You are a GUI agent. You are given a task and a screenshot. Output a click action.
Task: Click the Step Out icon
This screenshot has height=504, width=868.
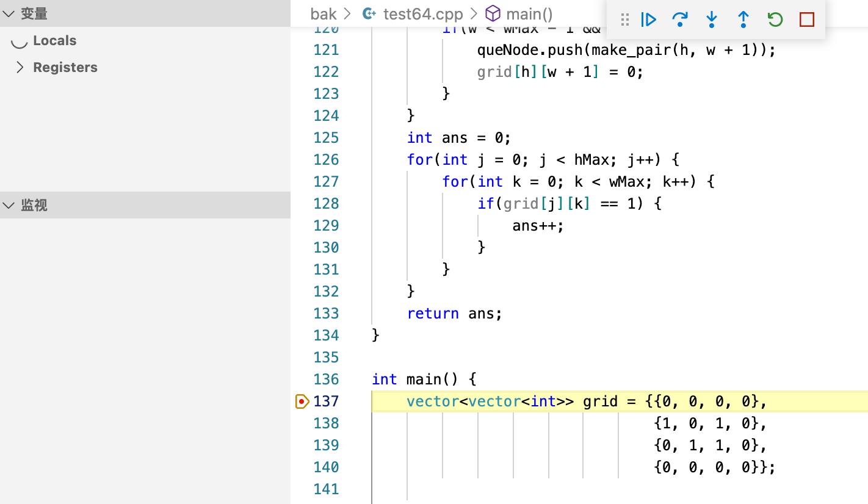coord(743,20)
